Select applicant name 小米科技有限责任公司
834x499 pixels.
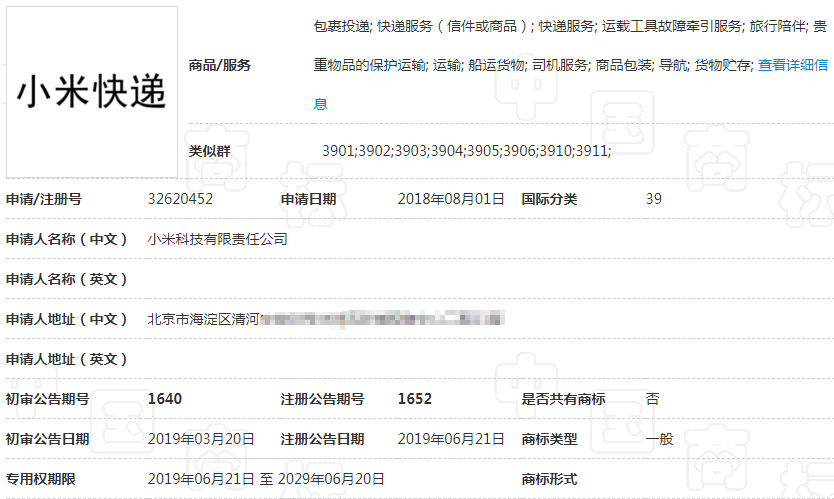pos(218,239)
